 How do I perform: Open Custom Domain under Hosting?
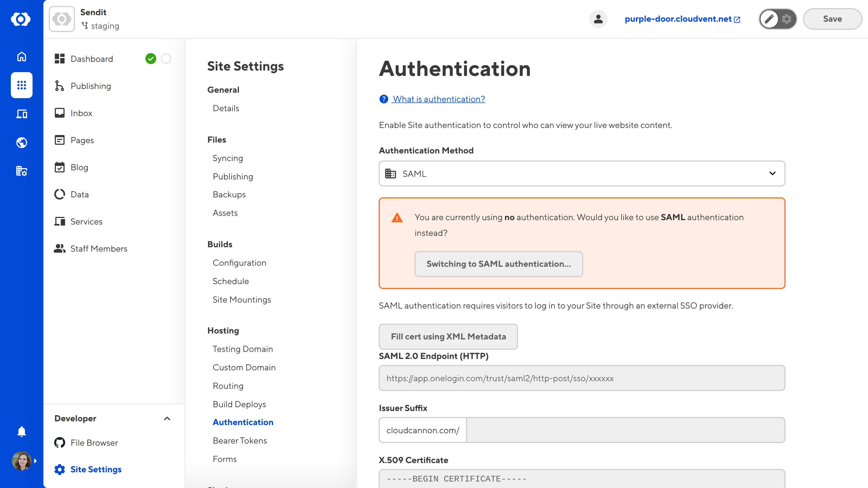244,367
